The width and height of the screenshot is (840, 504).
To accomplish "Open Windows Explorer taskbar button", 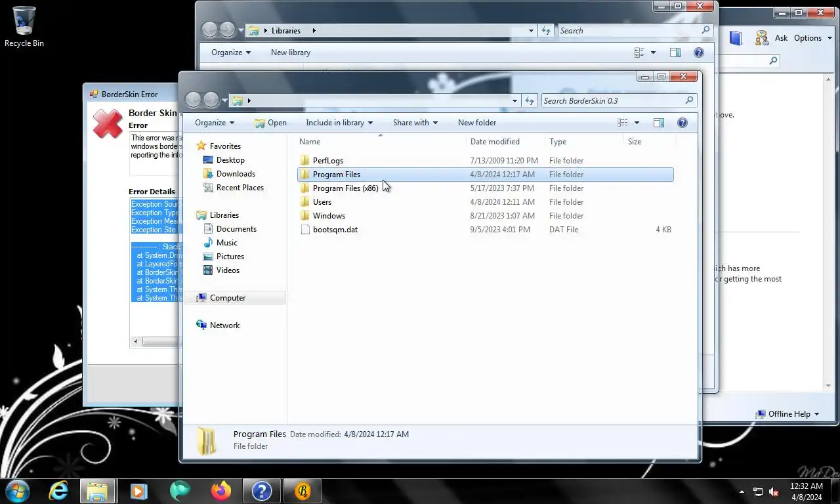I will [x=98, y=491].
